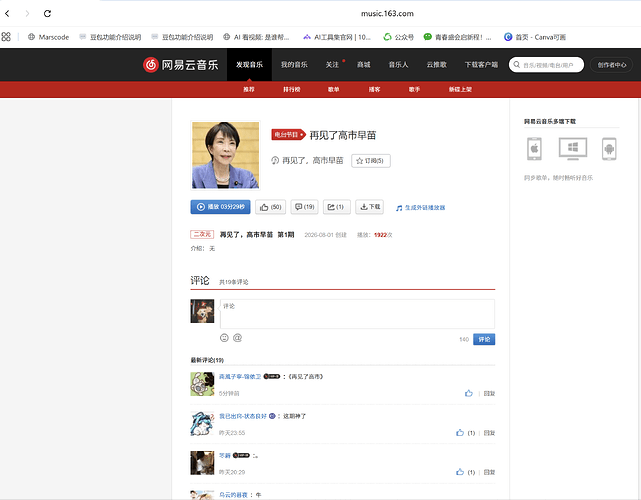Screen dimensions: 641x500
Task: Click the 订阅(5) subscribe button
Action: (371, 161)
